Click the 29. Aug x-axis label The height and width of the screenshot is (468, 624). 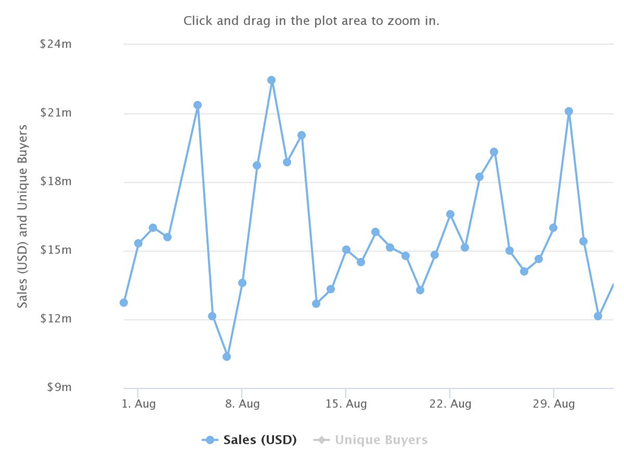(554, 404)
